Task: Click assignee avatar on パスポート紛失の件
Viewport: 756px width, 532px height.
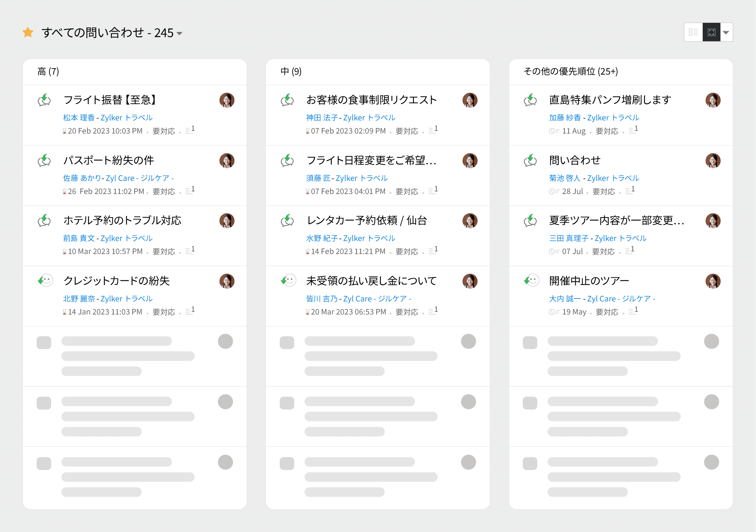Action: pyautogui.click(x=227, y=161)
